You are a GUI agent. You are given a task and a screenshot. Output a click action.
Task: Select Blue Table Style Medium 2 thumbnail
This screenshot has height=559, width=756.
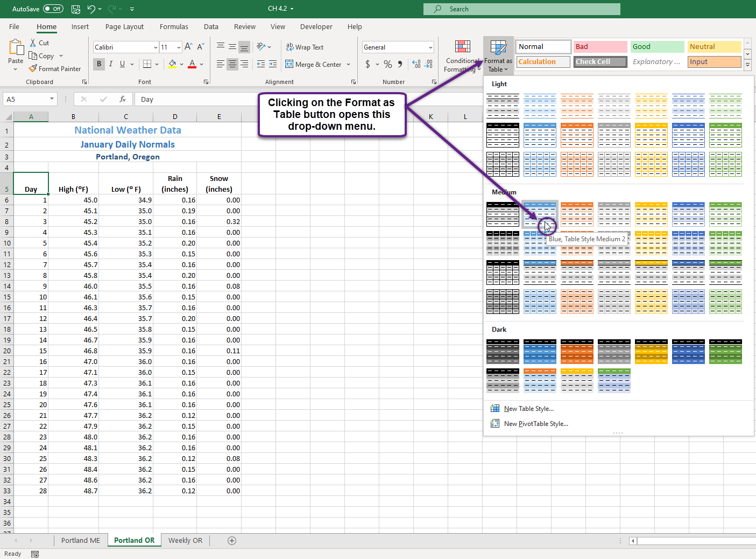[x=540, y=214]
